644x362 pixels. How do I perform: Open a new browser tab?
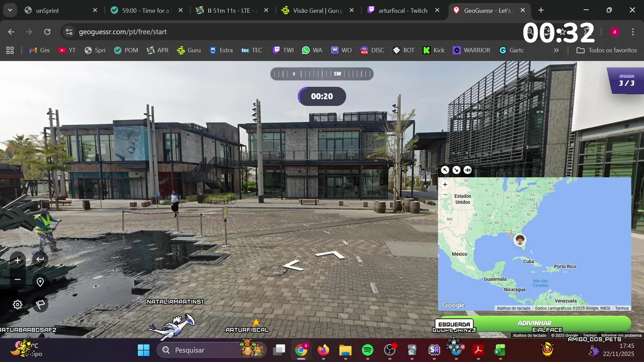[x=541, y=10]
